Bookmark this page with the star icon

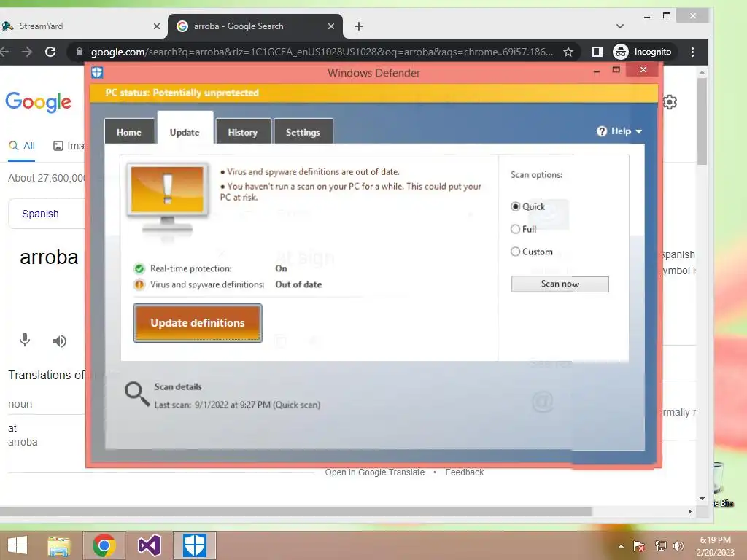(x=568, y=52)
